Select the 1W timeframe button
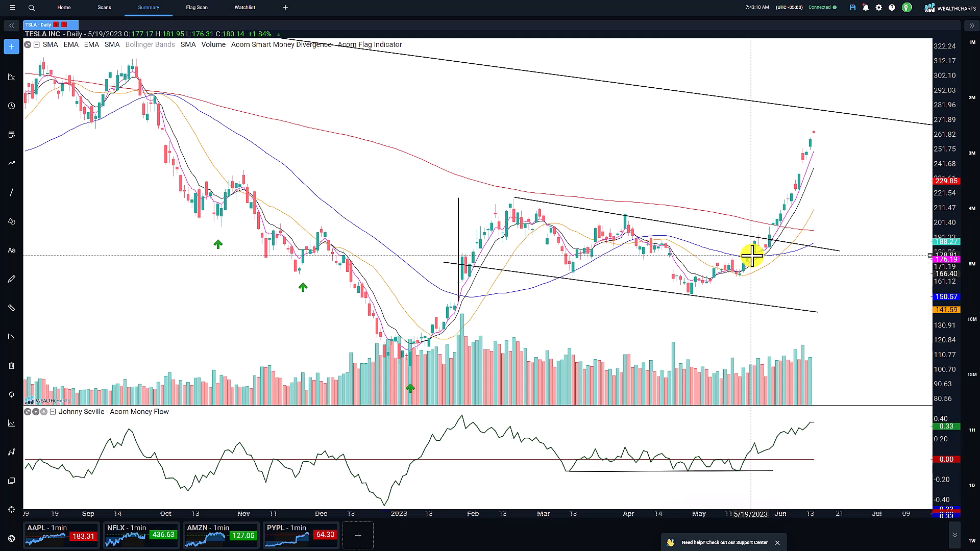Viewport: 980px width, 551px height. [972, 541]
